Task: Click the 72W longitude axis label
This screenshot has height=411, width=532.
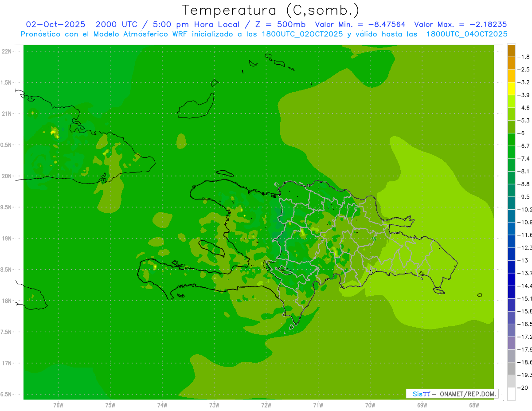Action: click(x=266, y=405)
